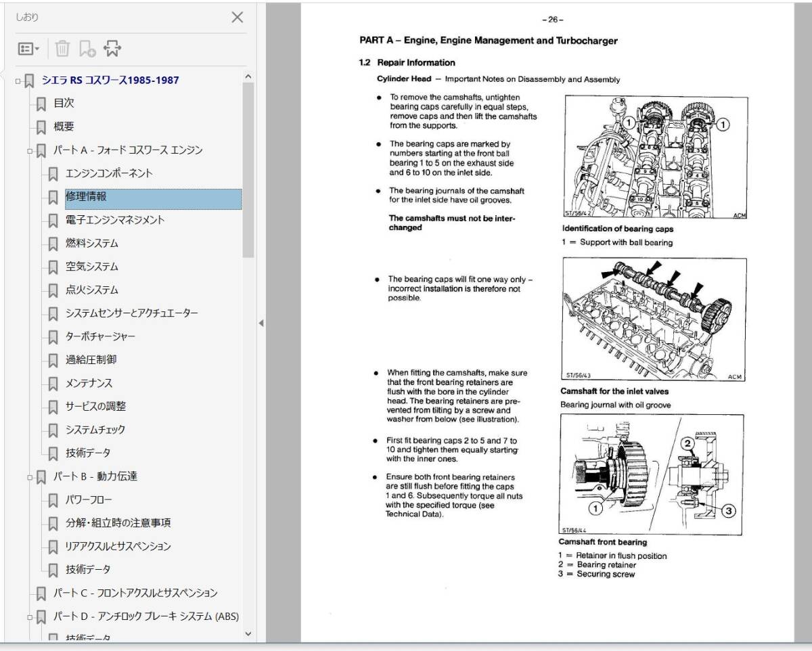Open the パート D - アンチロック ブレーキ システム (ABS) bookmark
812x651 pixels.
point(146,616)
